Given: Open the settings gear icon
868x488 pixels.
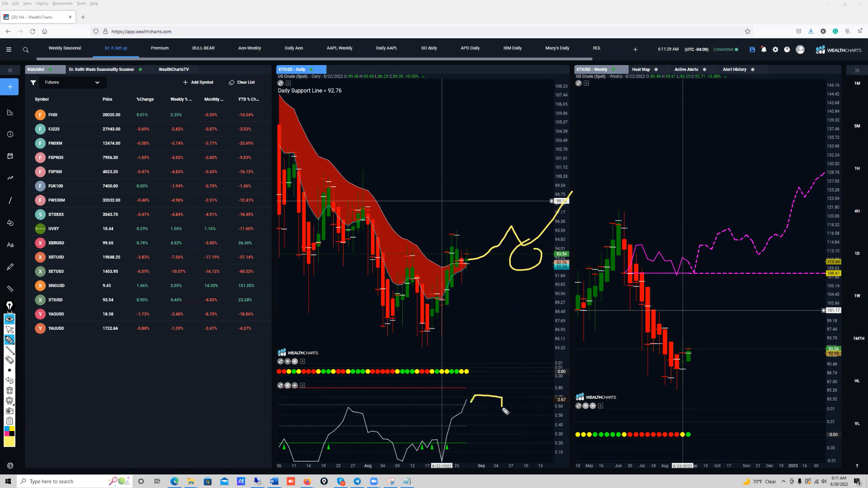Looking at the screenshot, I should [x=775, y=50].
